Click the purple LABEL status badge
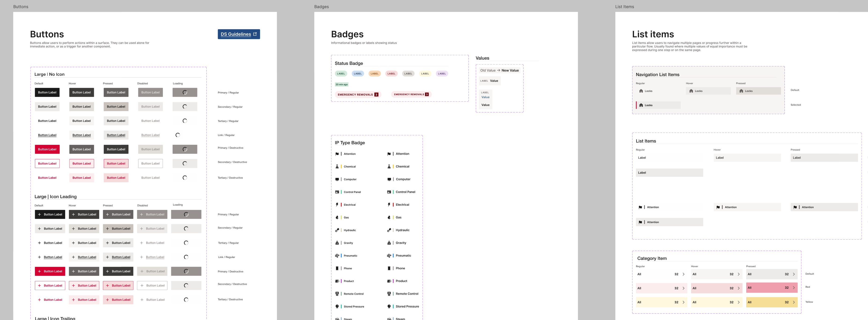The height and width of the screenshot is (320, 868). pyautogui.click(x=442, y=73)
